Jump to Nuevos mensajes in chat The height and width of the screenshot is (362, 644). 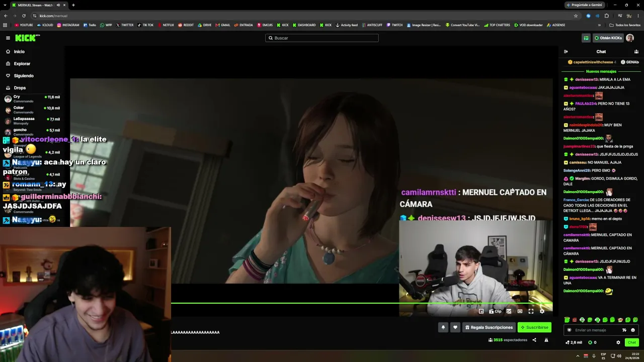coord(601,71)
